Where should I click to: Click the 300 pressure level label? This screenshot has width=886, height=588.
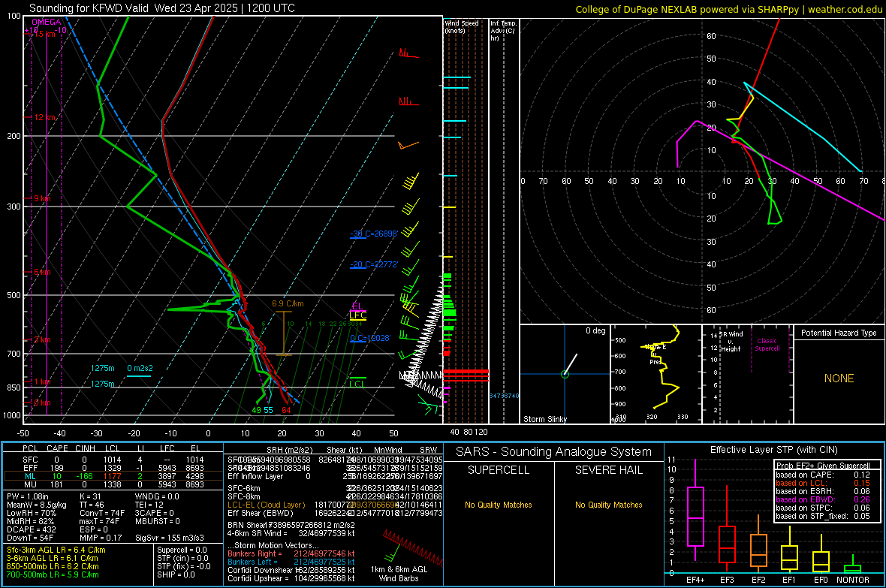14,207
